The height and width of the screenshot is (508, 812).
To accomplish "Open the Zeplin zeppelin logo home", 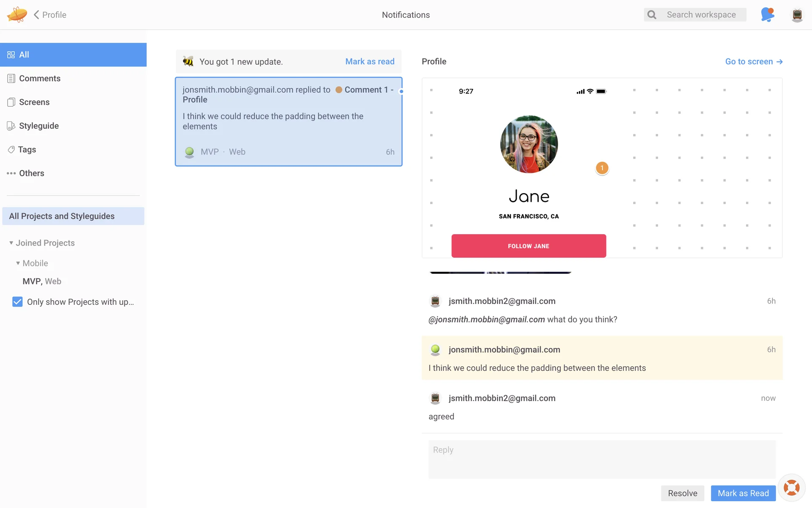I will [x=17, y=15].
